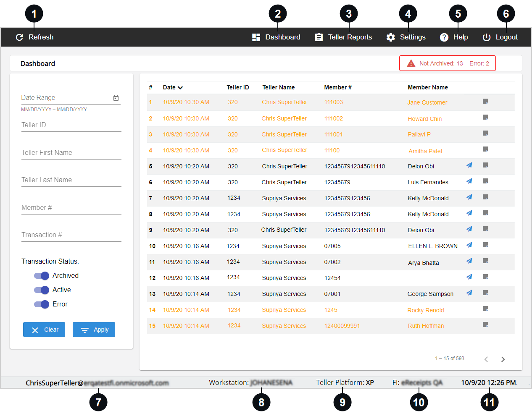This screenshot has height=416, width=532.
Task: Disable the Active transaction status switch
Action: tap(42, 290)
